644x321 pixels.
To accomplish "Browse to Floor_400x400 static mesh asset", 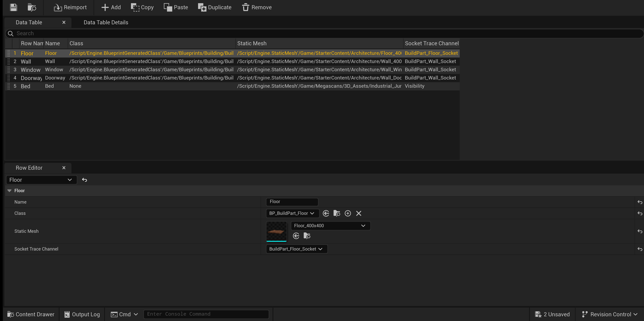I will pyautogui.click(x=307, y=236).
